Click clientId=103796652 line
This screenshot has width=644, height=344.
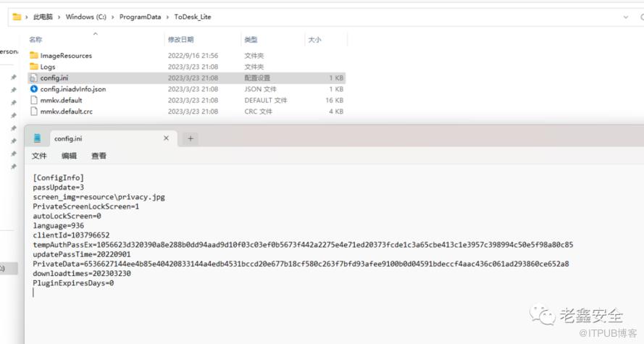71,235
